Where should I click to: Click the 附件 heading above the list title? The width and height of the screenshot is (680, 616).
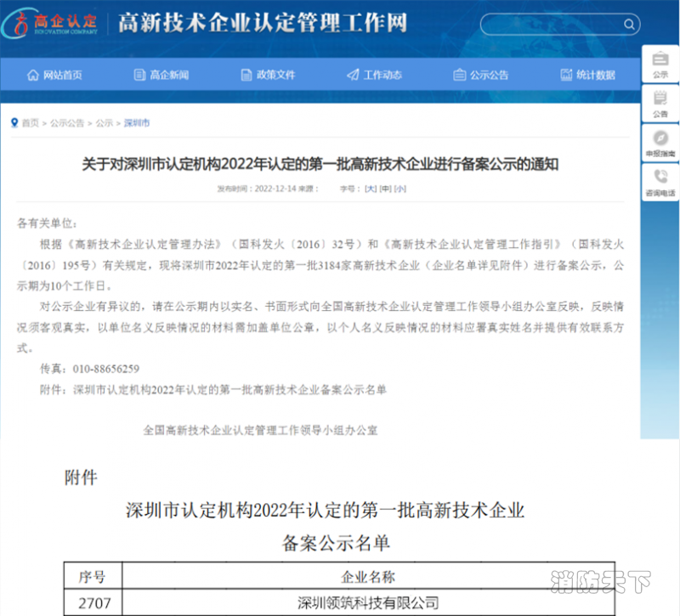[x=81, y=478]
